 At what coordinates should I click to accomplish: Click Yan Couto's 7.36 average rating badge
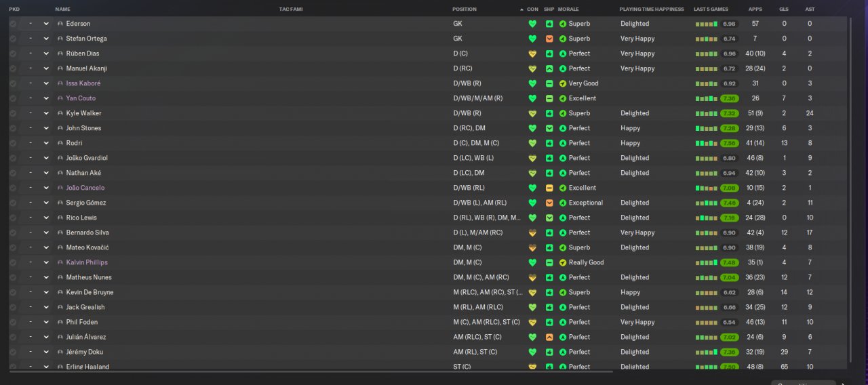tap(729, 98)
